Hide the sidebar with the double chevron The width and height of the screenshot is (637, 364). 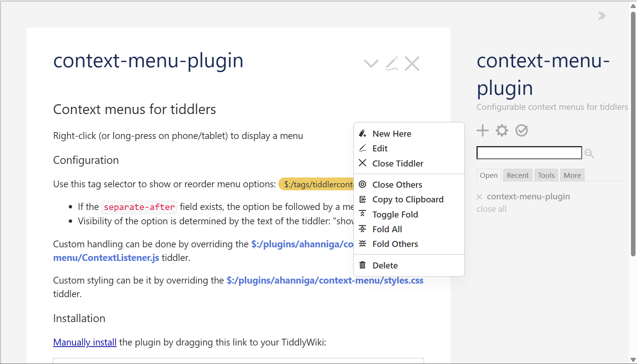pyautogui.click(x=602, y=16)
